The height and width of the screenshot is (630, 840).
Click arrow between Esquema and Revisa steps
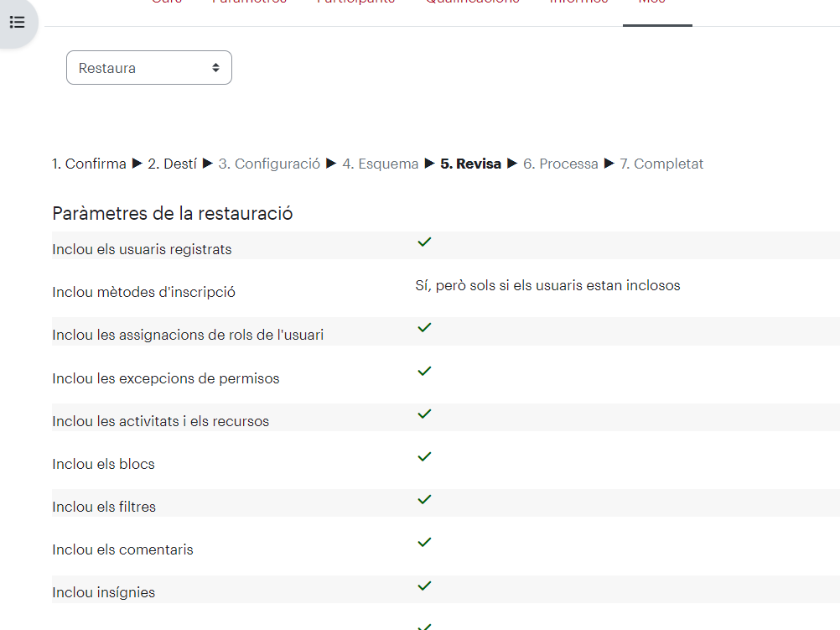430,163
